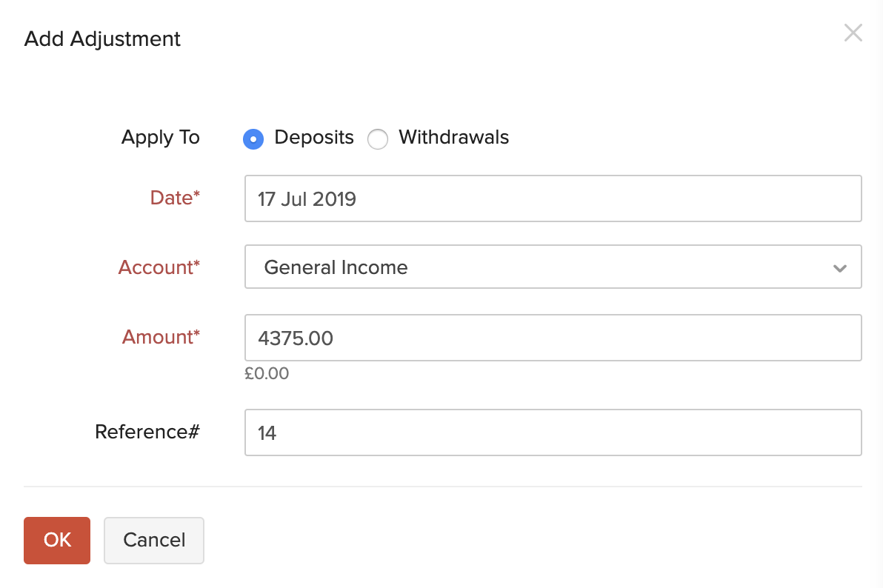Click the £0.00 amount label

(267, 373)
